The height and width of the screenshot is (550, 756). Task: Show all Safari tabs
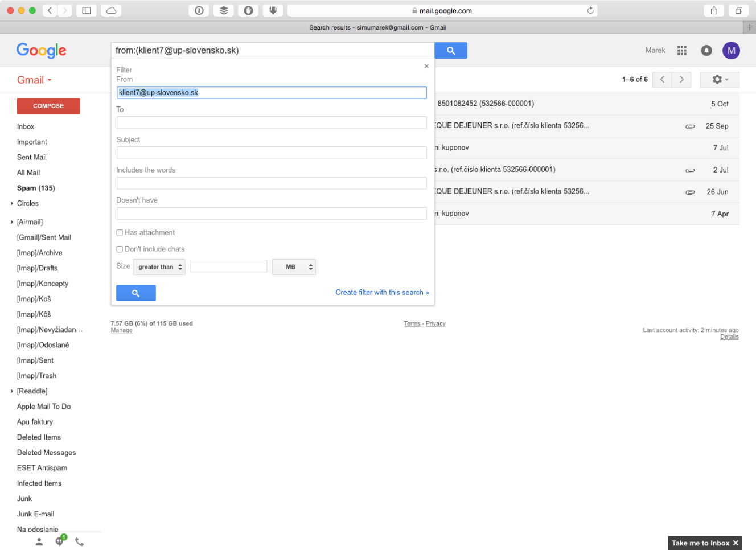tap(739, 10)
